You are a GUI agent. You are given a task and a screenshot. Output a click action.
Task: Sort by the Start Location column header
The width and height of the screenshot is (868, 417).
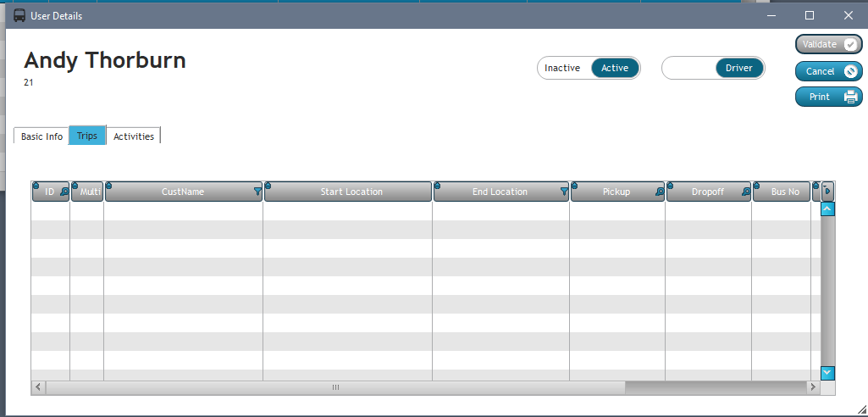point(351,192)
